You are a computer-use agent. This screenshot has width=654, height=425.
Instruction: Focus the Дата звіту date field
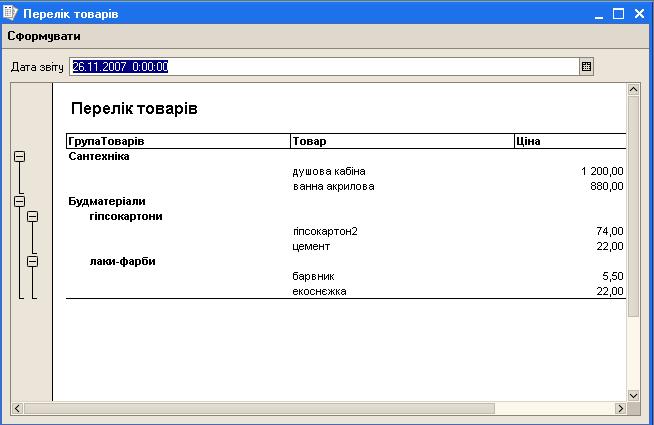tap(324, 67)
